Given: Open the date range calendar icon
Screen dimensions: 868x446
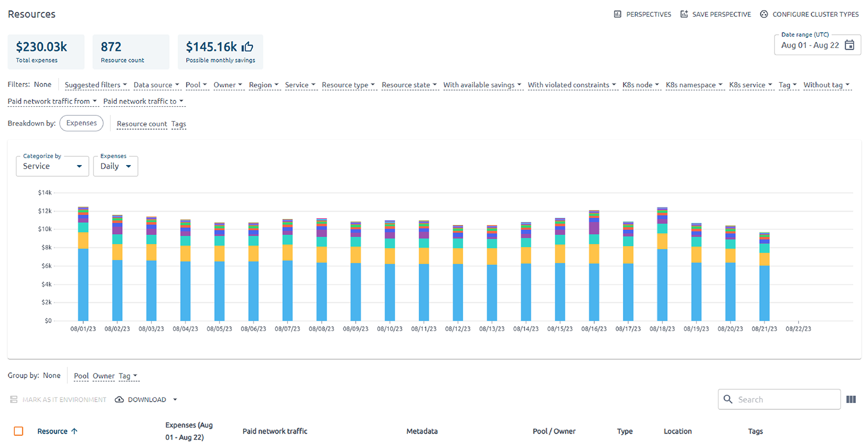Looking at the screenshot, I should (850, 45).
